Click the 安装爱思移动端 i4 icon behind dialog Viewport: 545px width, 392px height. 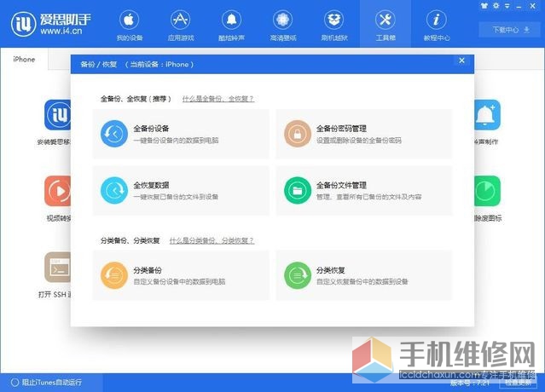point(58,115)
